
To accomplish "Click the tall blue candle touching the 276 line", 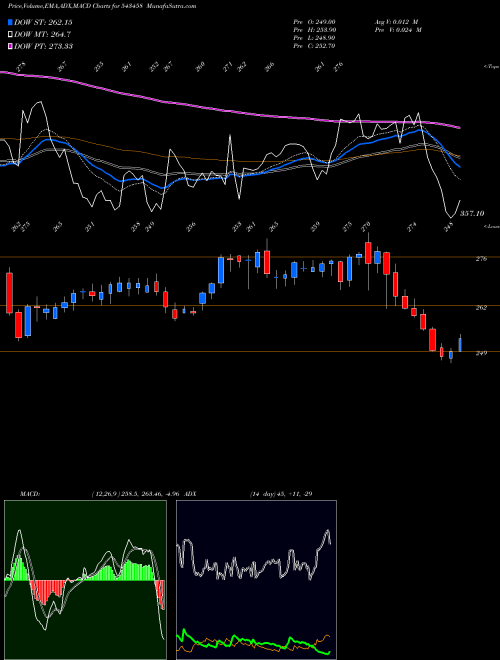I will pyautogui.click(x=221, y=270).
